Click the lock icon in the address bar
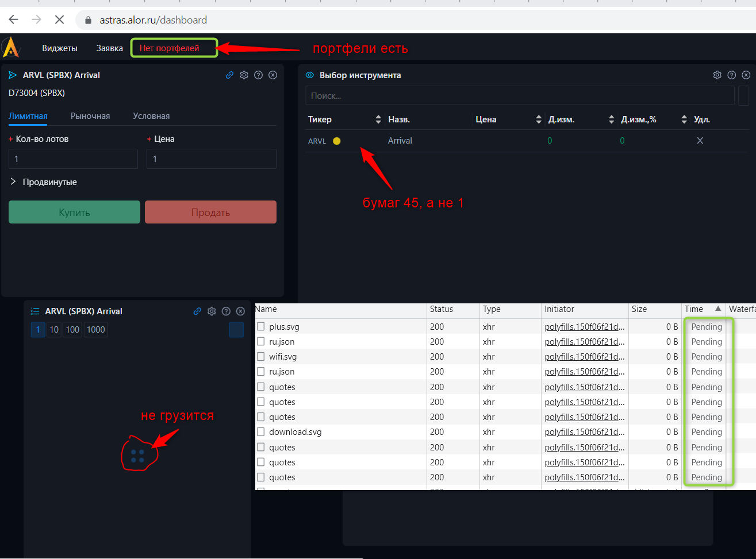This screenshot has height=559, width=756. click(88, 20)
